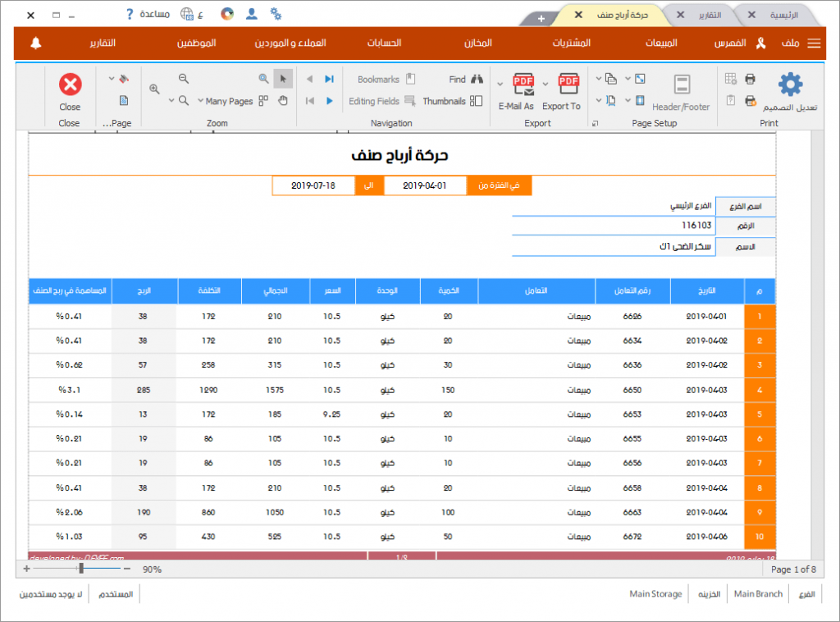840x622 pixels.
Task: Click the zoom level magnifier icon
Action: 184,101
